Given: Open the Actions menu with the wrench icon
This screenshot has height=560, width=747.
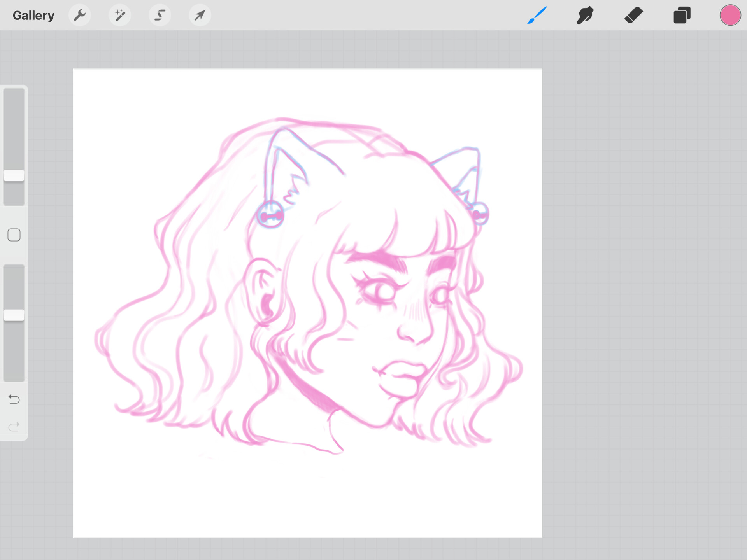Looking at the screenshot, I should click(x=80, y=15).
